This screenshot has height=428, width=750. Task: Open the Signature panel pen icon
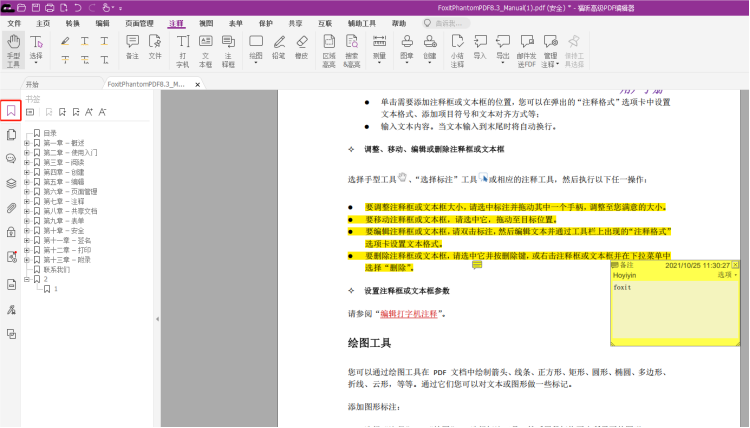click(x=11, y=310)
